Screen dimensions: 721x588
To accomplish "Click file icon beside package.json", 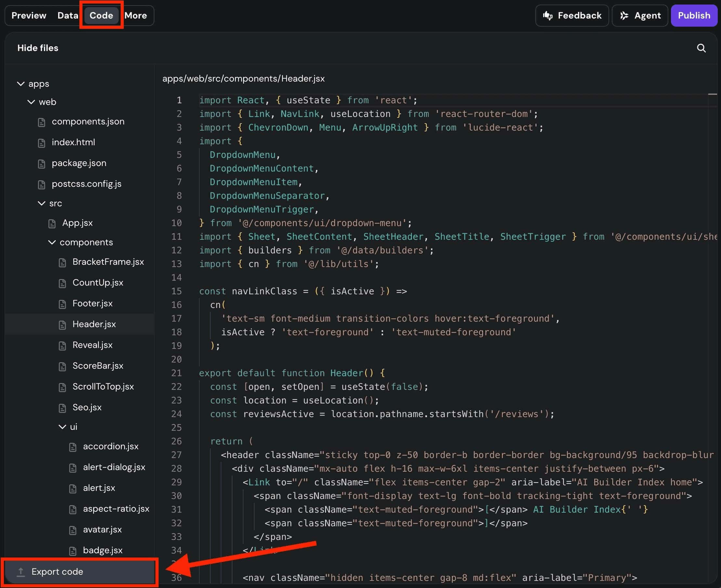I will tap(41, 164).
